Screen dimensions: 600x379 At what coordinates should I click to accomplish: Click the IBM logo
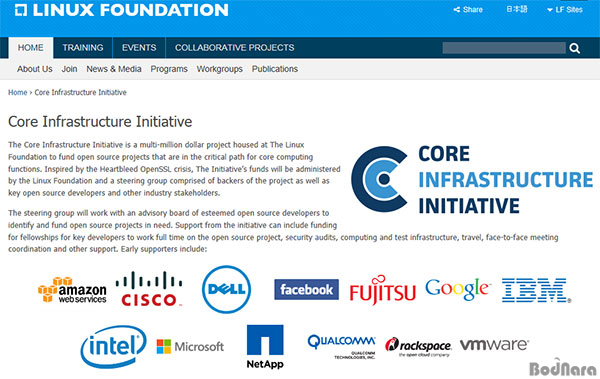(536, 291)
